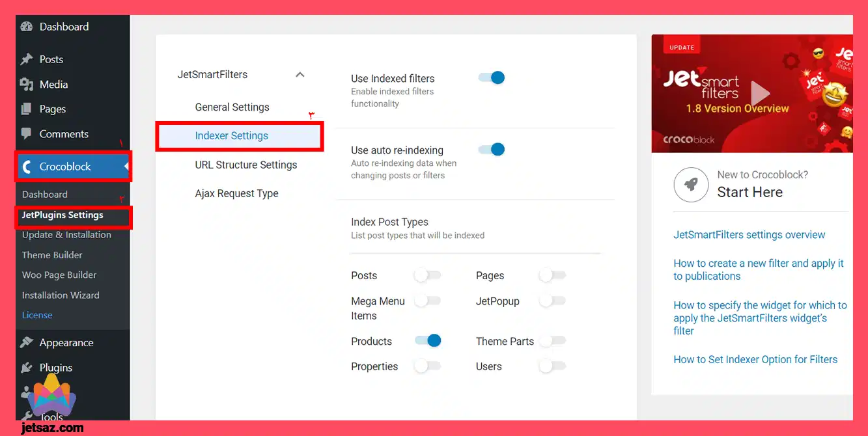This screenshot has width=868, height=436.
Task: Click the Comments bubble icon
Action: 26,134
